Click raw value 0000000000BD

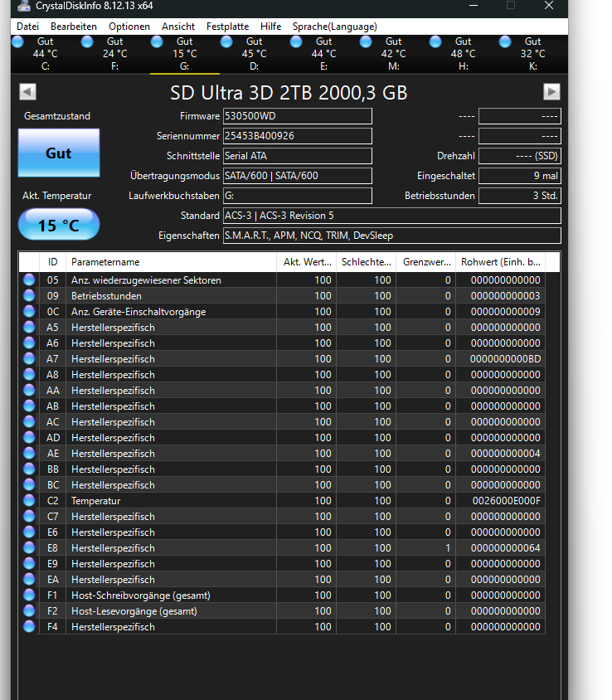(x=505, y=358)
